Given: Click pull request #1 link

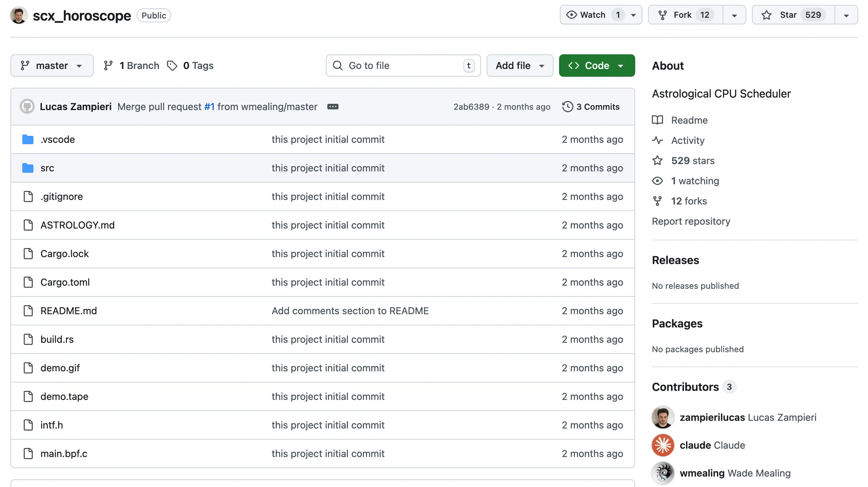Looking at the screenshot, I should 209,107.
